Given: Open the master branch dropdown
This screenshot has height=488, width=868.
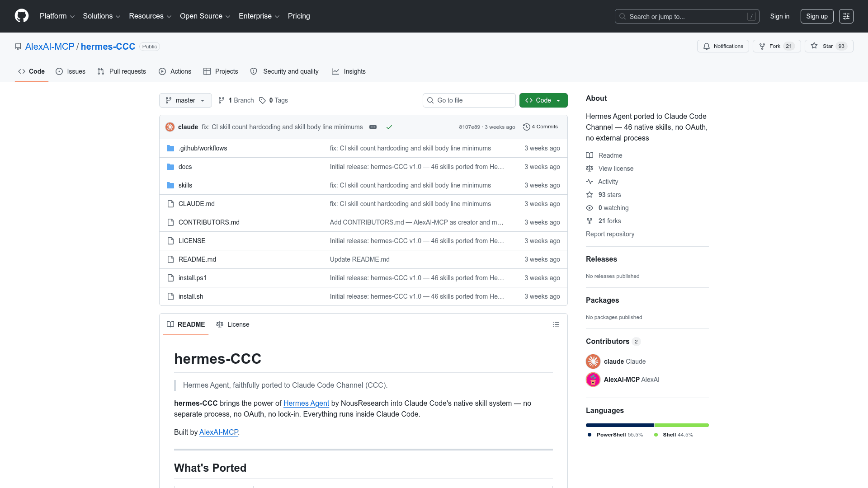Looking at the screenshot, I should coord(185,100).
